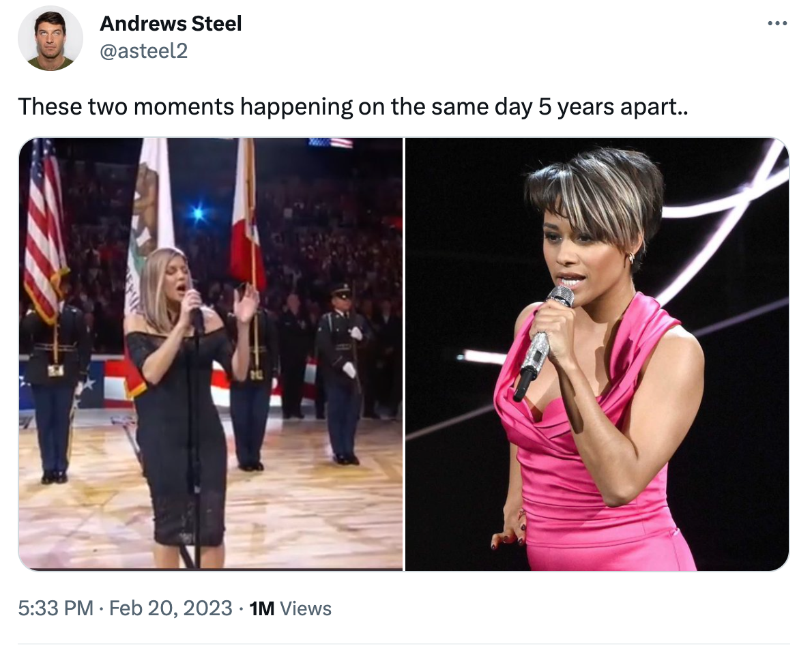Open the left anthem performance photo
Image resolution: width=812 pixels, height=648 pixels.
coord(210,353)
